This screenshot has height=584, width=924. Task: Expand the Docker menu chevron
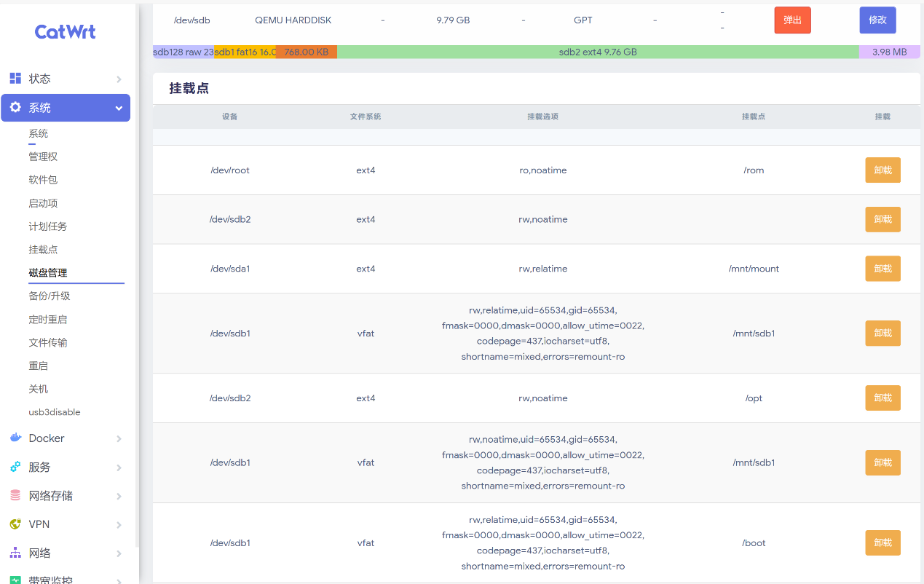[119, 438]
